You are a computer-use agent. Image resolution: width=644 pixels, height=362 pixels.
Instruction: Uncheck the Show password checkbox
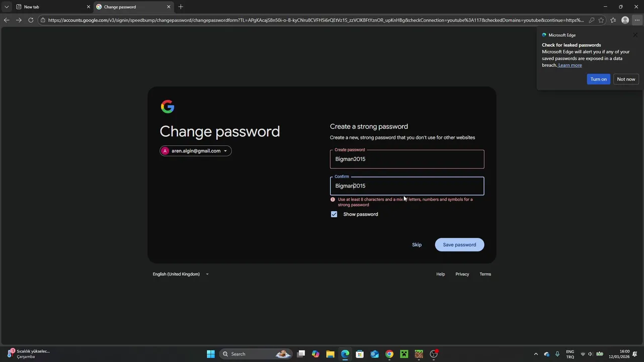[x=334, y=214]
